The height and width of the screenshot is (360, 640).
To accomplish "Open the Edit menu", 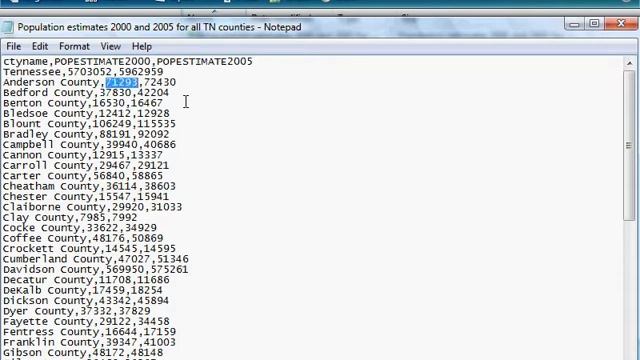I will coord(40,47).
